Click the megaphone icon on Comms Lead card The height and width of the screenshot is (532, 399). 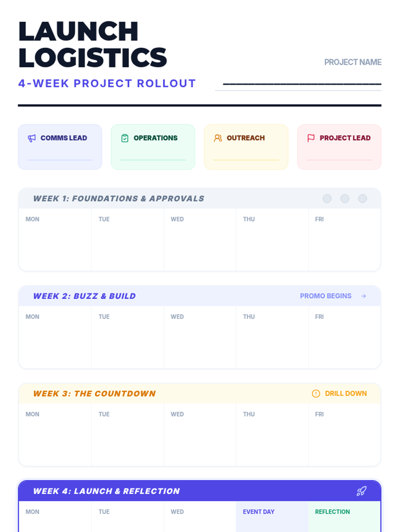32,138
